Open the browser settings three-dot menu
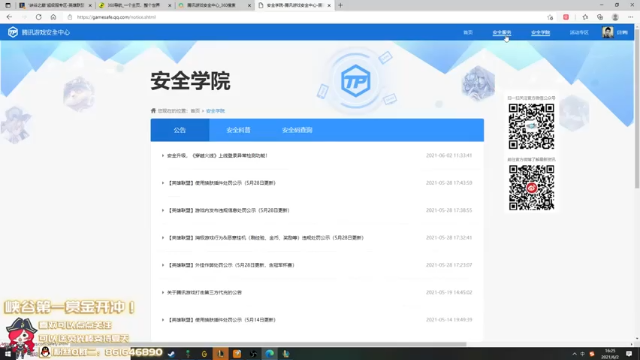The width and height of the screenshot is (640, 360). [631, 17]
